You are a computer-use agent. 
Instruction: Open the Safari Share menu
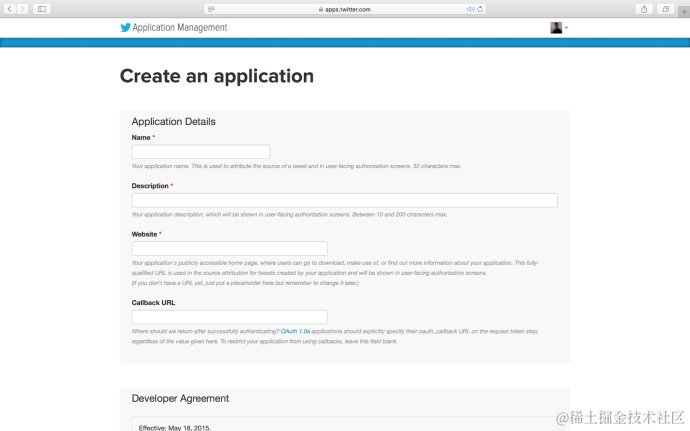pyautogui.click(x=644, y=9)
